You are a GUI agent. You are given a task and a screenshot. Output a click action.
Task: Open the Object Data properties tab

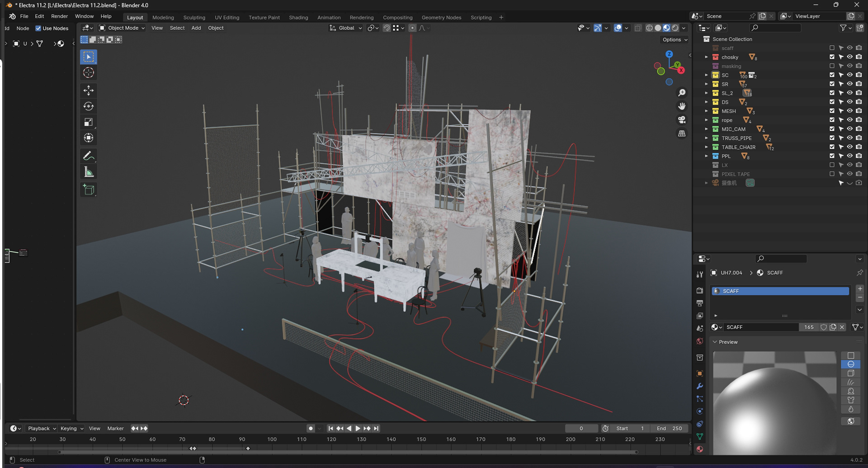700,436
